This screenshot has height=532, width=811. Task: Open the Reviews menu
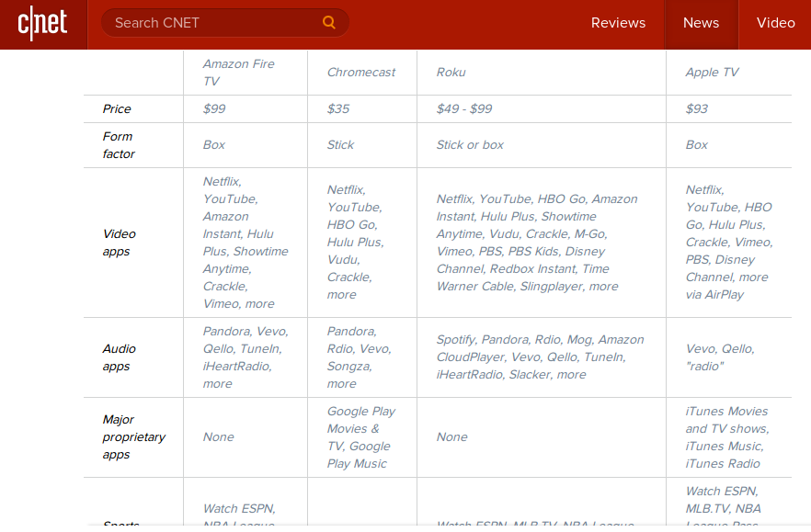[618, 23]
